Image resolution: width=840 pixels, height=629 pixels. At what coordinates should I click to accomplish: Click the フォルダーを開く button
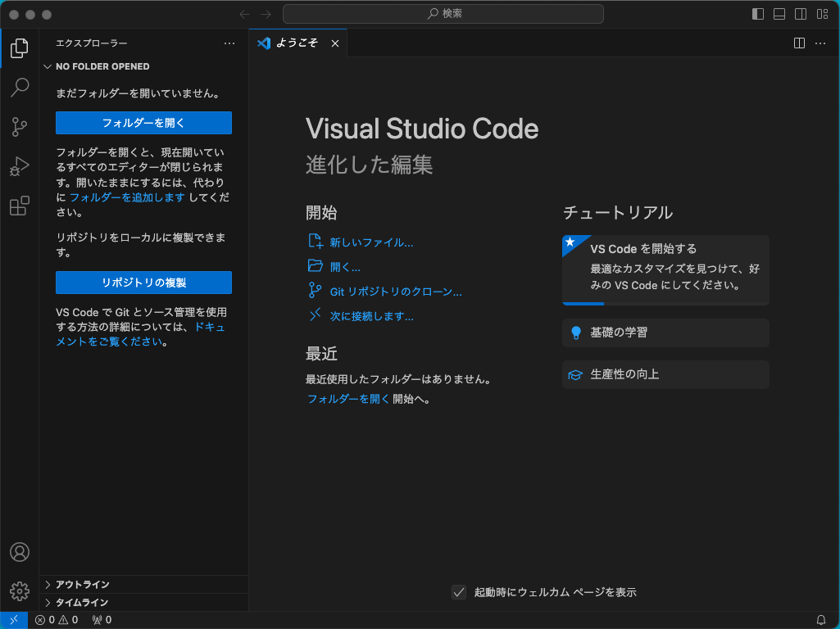(143, 123)
